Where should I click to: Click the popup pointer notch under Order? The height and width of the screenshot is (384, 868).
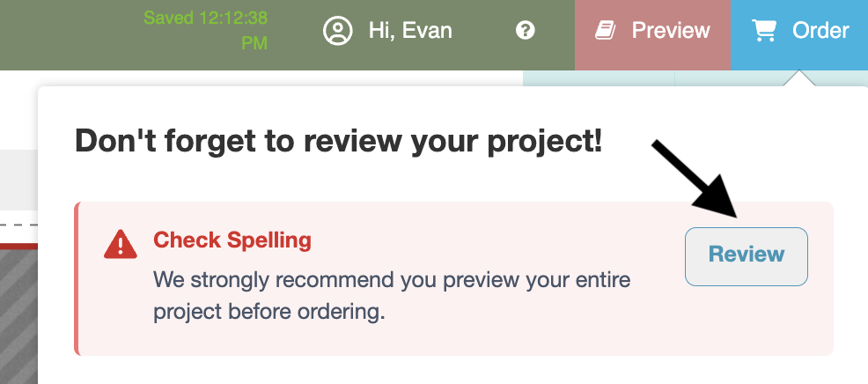click(798, 78)
